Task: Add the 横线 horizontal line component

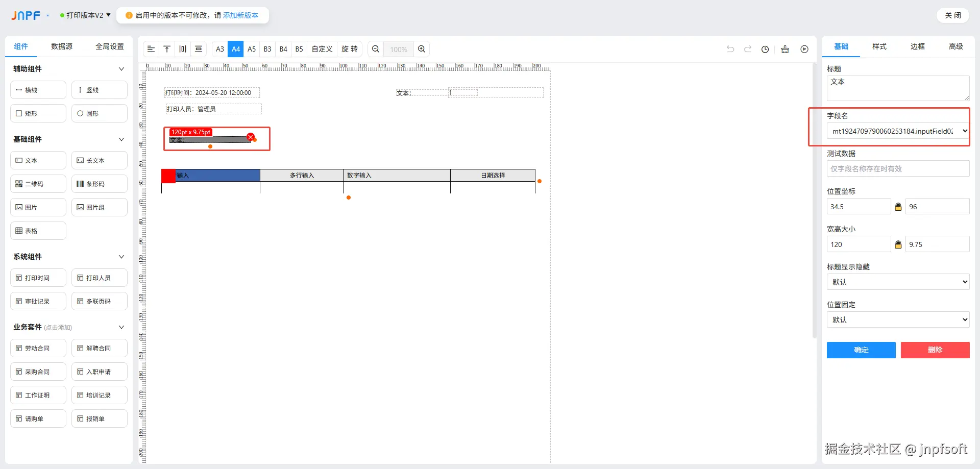Action: [38, 90]
